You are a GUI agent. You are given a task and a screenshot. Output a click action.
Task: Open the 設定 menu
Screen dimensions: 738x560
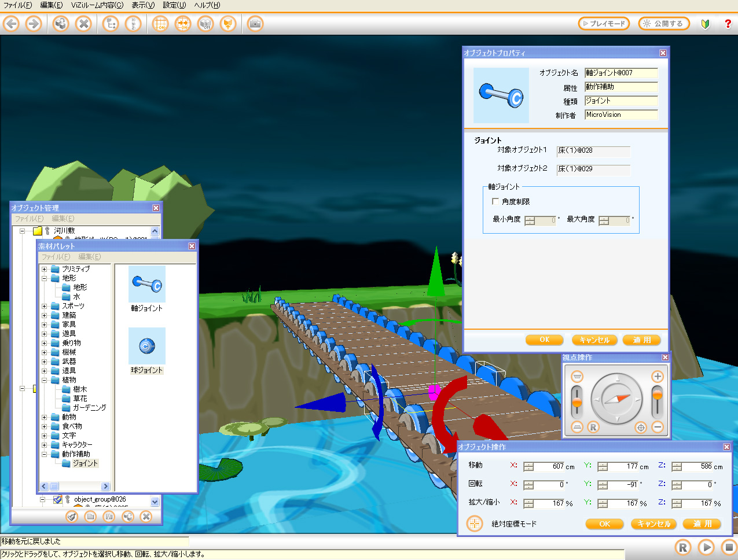(174, 5)
